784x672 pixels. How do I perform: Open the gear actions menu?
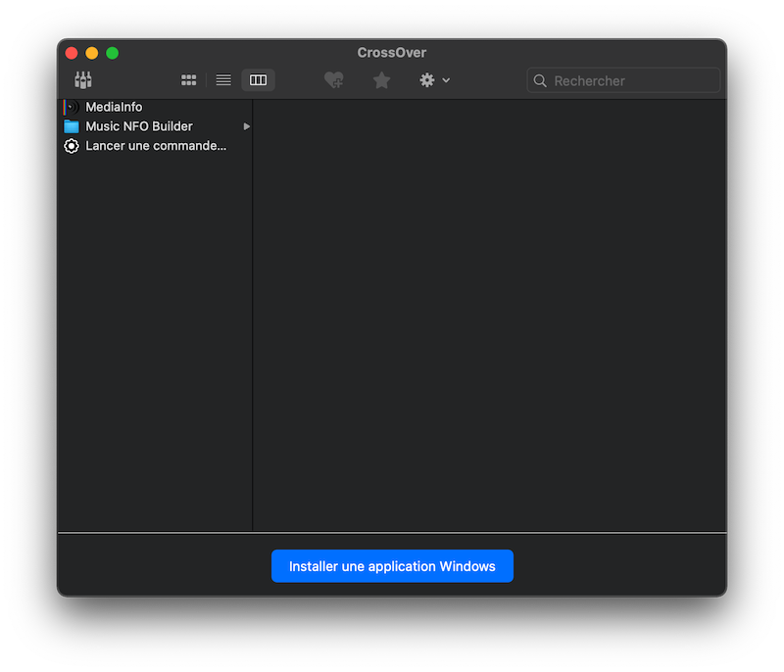click(x=434, y=80)
